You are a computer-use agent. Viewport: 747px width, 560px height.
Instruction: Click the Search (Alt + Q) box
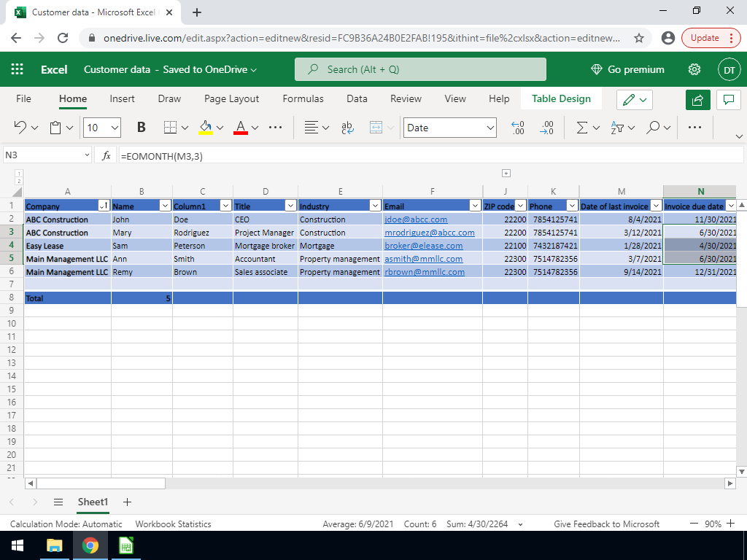click(x=420, y=69)
